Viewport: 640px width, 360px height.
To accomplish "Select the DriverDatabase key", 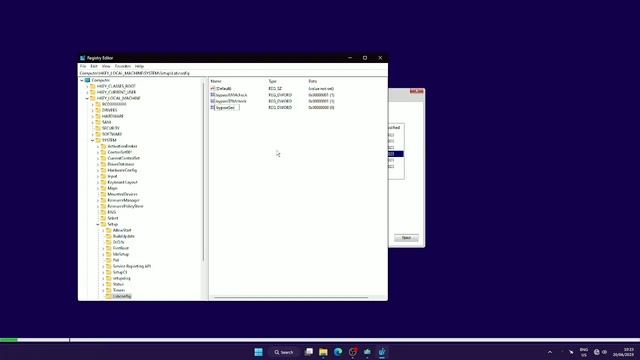I will 121,164.
